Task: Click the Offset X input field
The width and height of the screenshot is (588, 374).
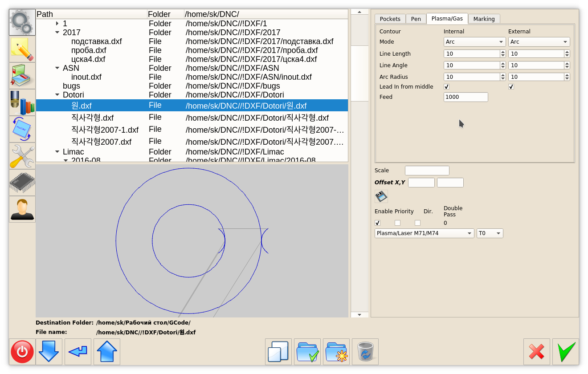Action: pos(421,183)
